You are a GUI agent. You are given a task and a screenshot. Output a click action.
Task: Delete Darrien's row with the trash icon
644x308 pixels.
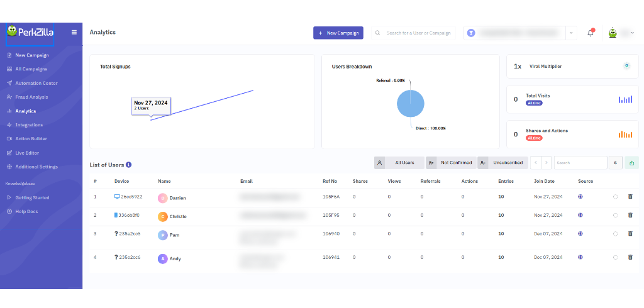point(630,197)
